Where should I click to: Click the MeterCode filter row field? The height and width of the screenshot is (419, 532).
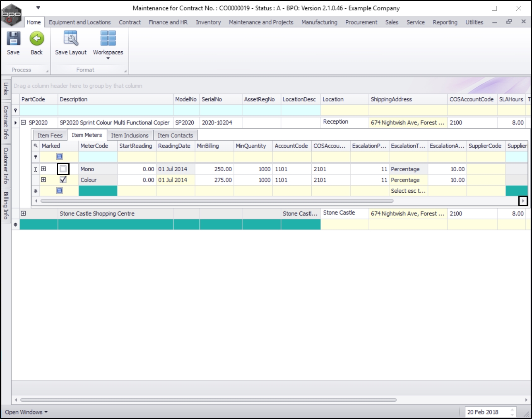tap(98, 157)
